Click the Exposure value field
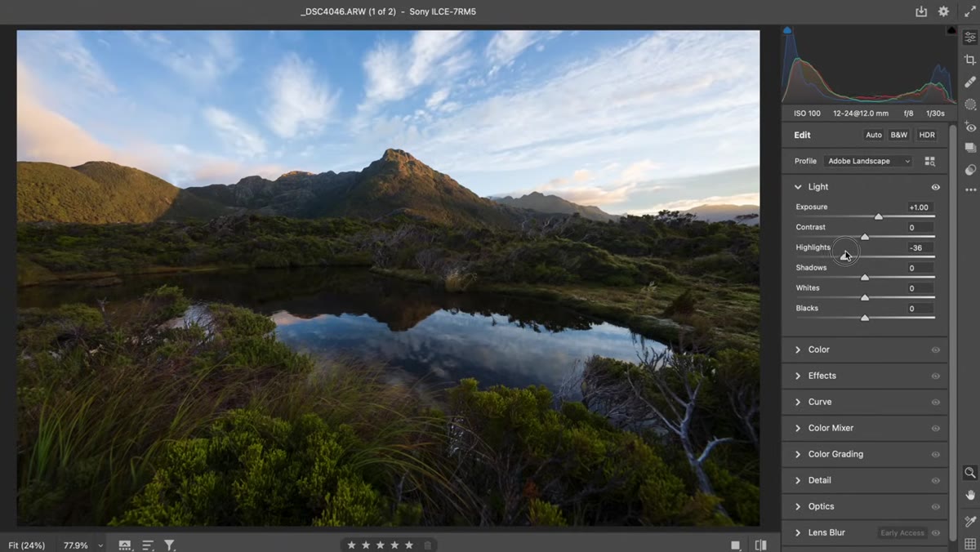Image resolution: width=980 pixels, height=552 pixels. (919, 207)
